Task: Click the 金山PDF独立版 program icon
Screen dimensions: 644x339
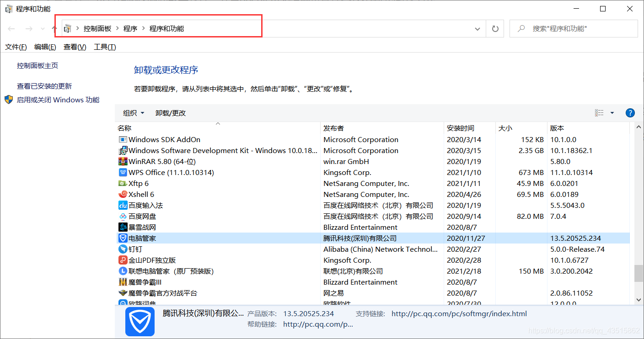Action: (123, 260)
